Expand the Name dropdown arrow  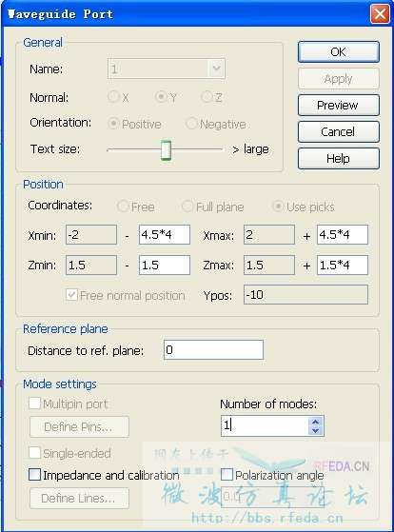point(216,69)
